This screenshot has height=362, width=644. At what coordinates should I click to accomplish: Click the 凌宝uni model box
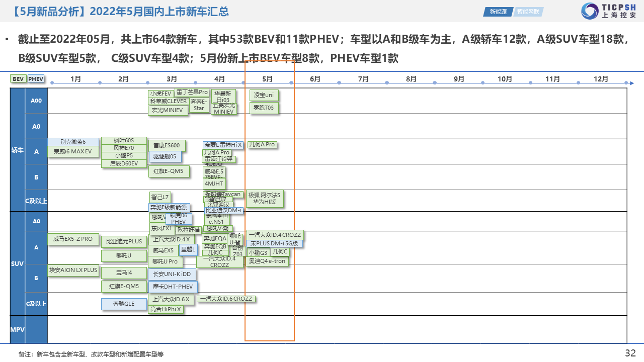click(264, 95)
